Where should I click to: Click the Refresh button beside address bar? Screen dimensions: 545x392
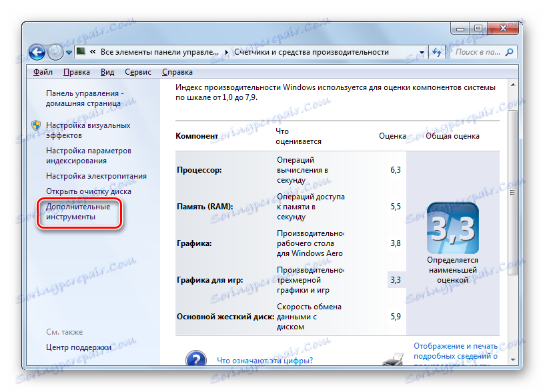[436, 52]
